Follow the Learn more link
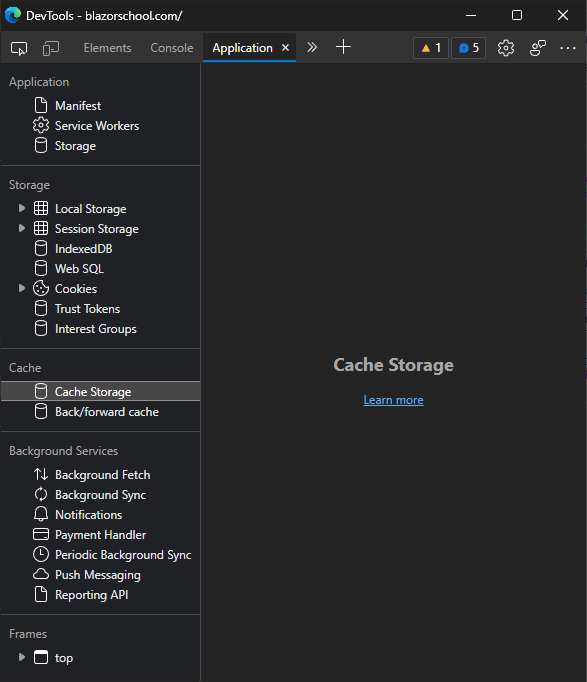The height and width of the screenshot is (682, 587). [x=393, y=400]
